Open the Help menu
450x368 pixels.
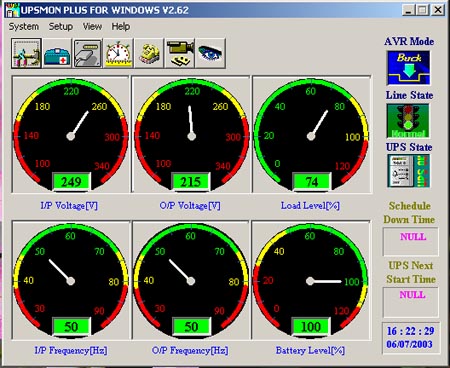point(121,26)
